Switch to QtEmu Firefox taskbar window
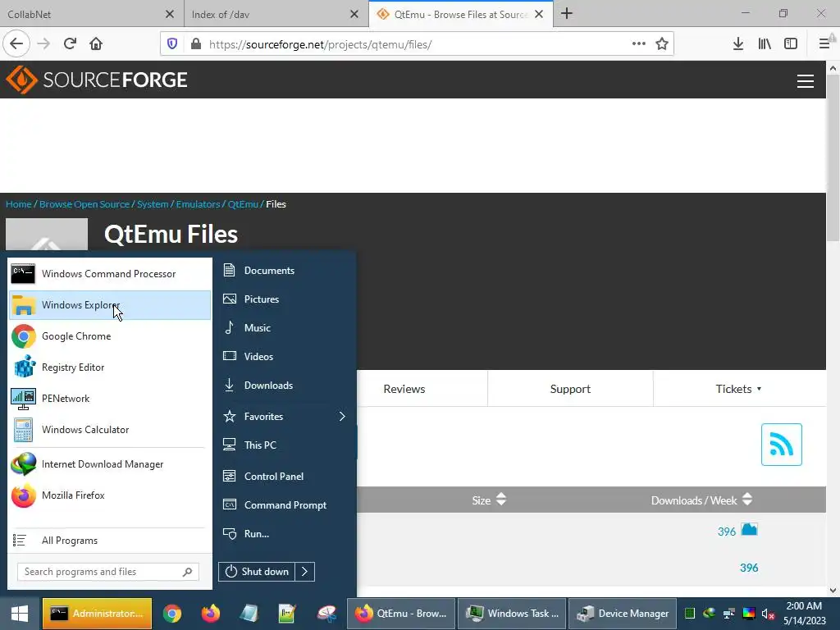Viewport: 840px width, 630px height. click(x=401, y=614)
